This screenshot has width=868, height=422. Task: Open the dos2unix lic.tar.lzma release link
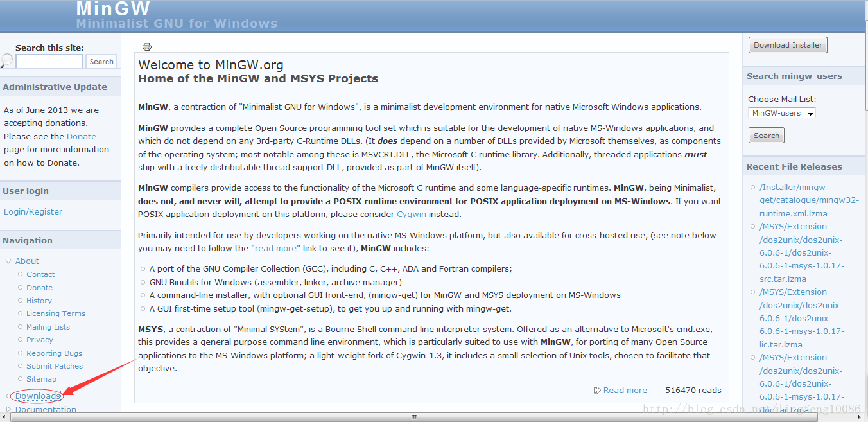coord(802,318)
